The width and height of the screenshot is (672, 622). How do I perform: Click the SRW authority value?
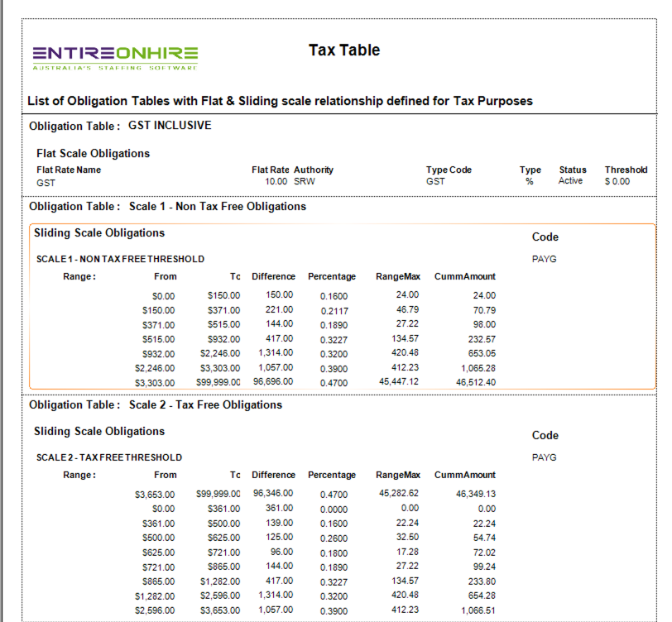tap(304, 181)
